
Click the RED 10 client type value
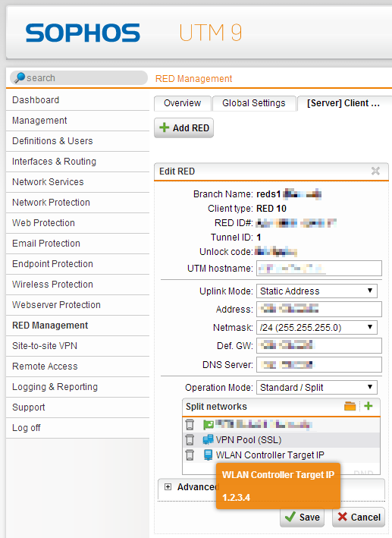(x=271, y=209)
